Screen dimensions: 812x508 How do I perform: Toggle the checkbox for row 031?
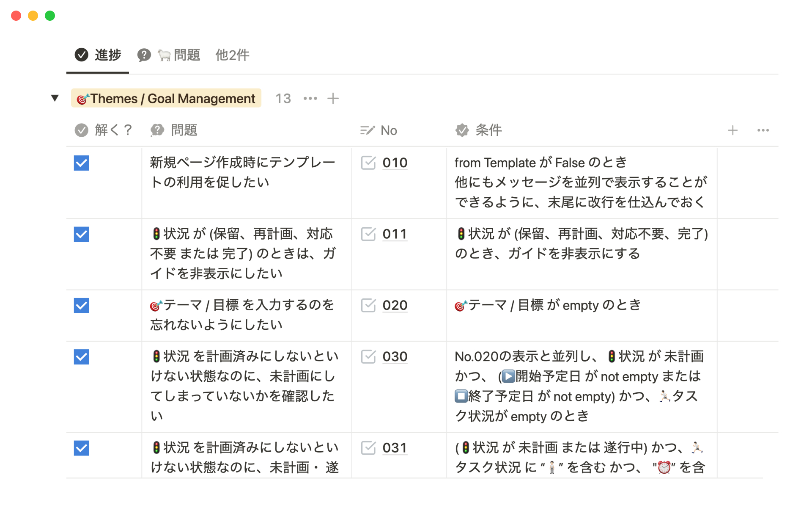coord(82,448)
